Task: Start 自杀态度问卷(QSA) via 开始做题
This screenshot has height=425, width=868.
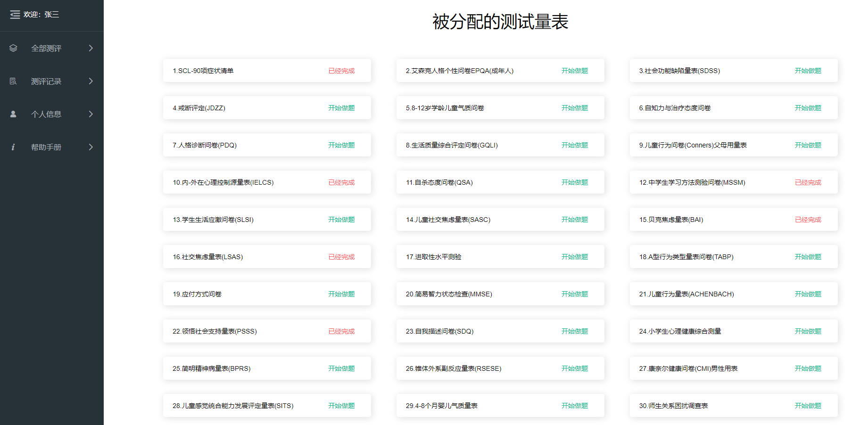Action: (x=575, y=182)
